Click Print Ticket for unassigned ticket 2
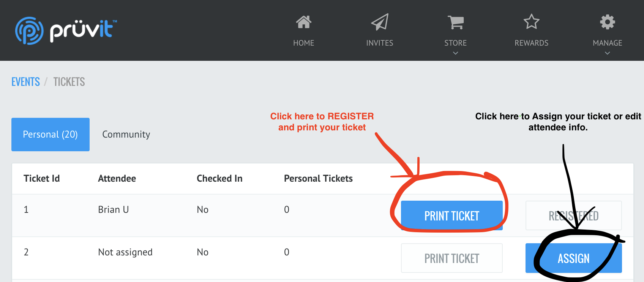The width and height of the screenshot is (644, 282). click(x=452, y=258)
